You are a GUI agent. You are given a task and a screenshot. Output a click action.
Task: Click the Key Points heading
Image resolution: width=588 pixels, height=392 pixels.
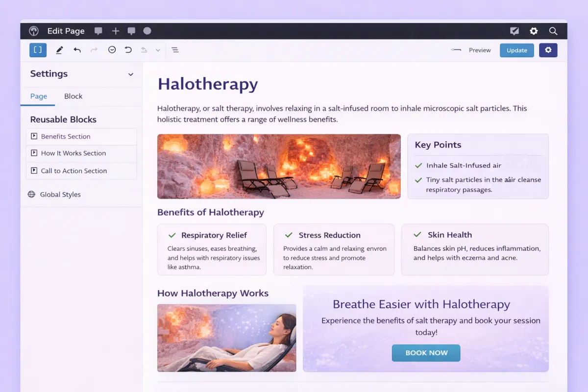click(x=438, y=145)
